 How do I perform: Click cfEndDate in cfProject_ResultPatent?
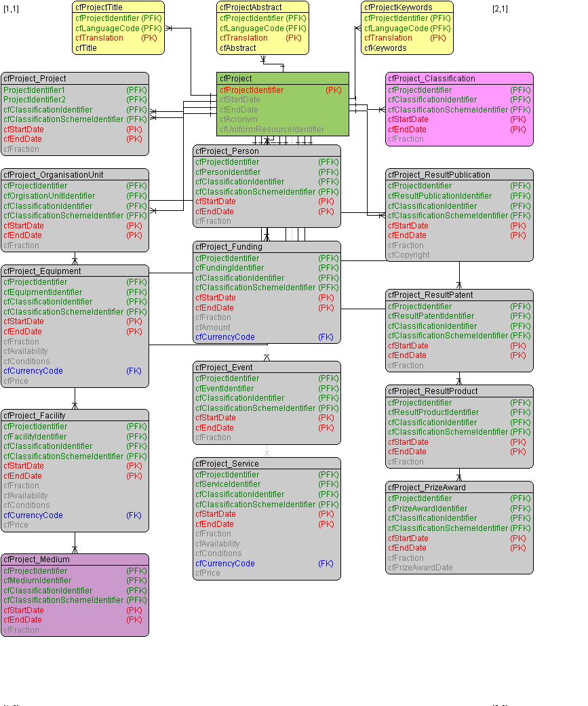click(x=407, y=355)
